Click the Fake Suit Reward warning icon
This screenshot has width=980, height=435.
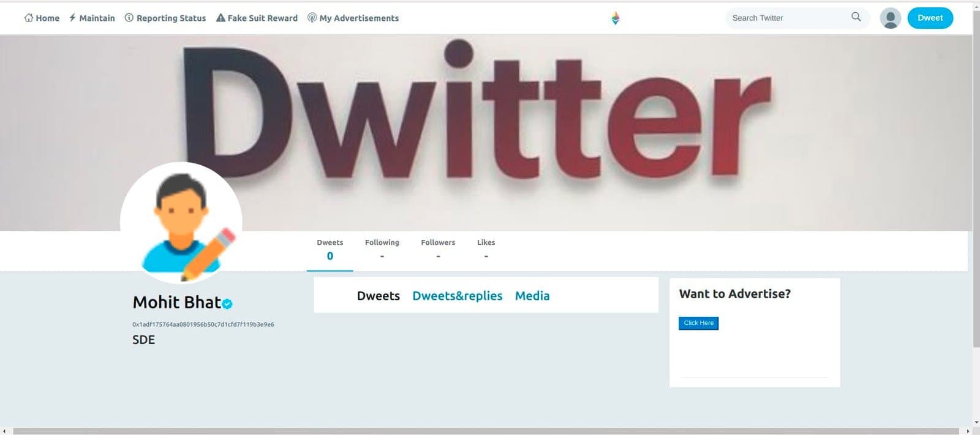(221, 18)
